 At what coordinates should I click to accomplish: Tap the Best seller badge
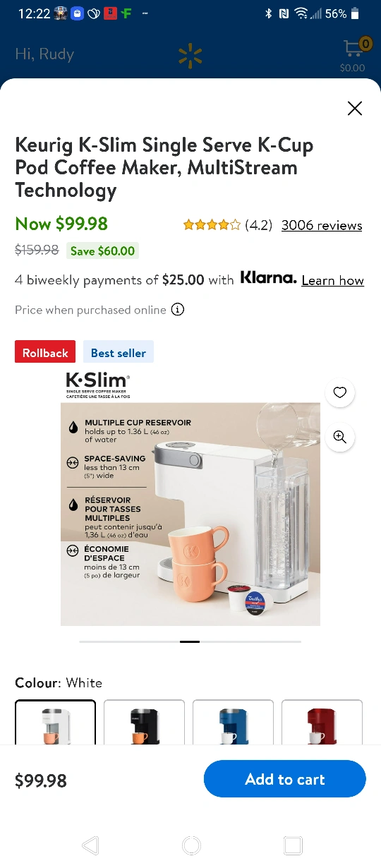click(119, 353)
